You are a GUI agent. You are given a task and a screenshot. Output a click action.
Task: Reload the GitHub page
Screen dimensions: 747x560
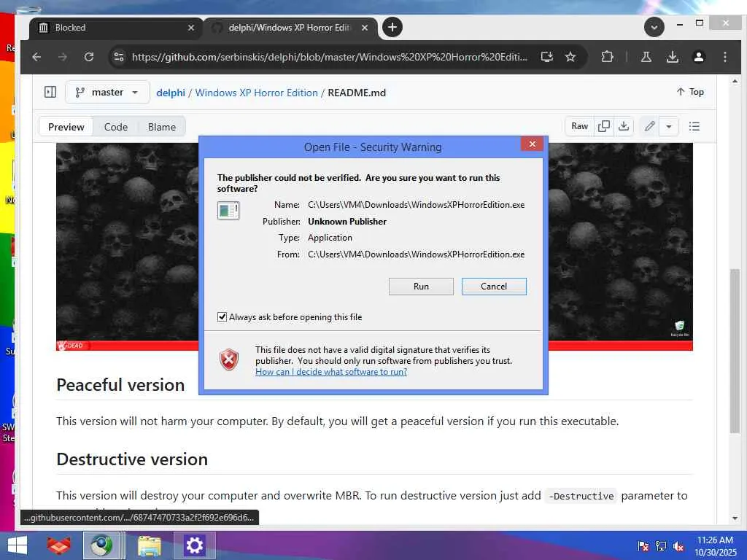click(x=88, y=57)
